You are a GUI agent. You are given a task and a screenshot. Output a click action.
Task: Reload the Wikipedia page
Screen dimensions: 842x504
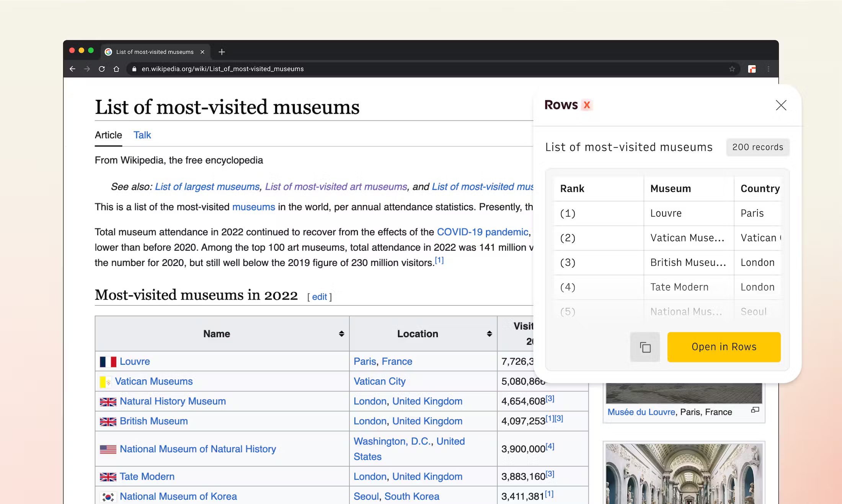pyautogui.click(x=101, y=69)
